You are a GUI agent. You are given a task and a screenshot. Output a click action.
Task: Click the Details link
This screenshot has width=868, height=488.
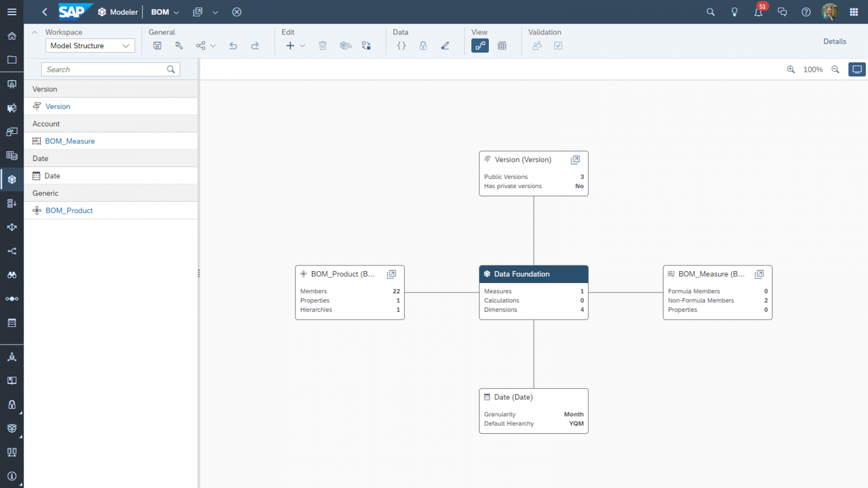pos(835,41)
